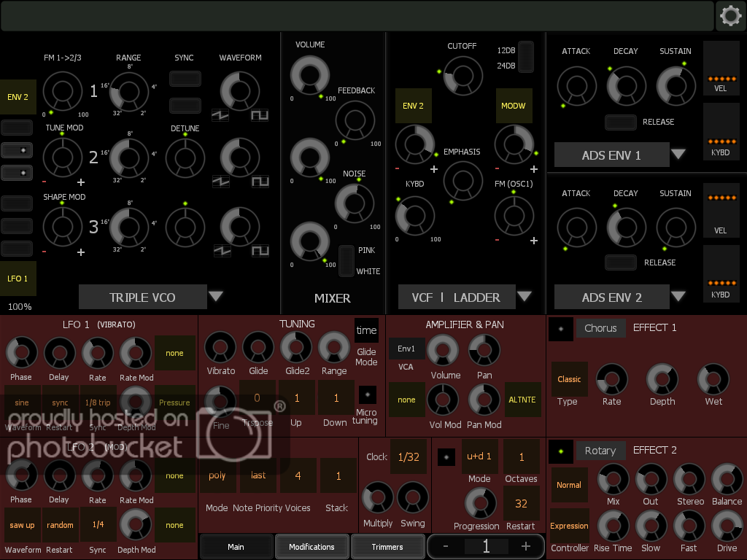
Task: Toggle oscillator 1 upper SYNC switch
Action: (x=185, y=79)
